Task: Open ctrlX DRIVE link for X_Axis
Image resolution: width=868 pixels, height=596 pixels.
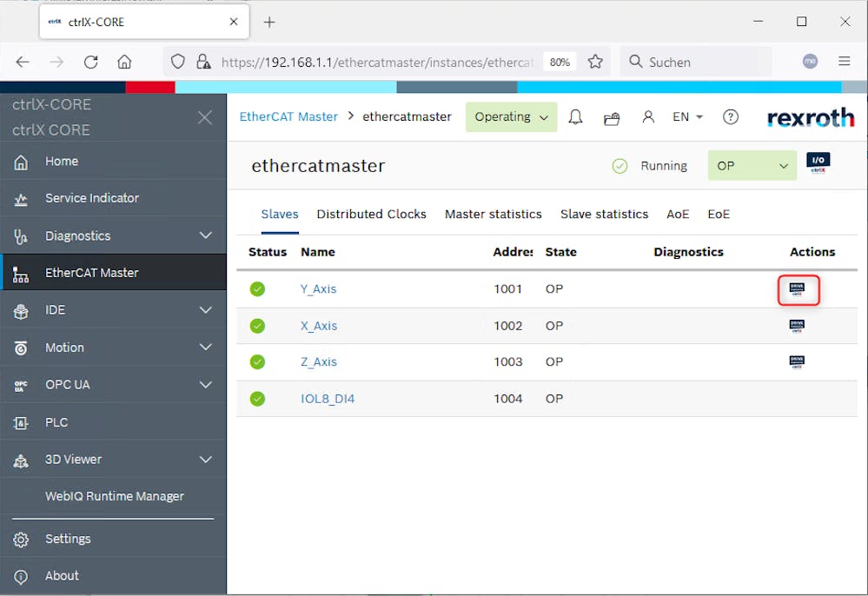Action: tap(797, 326)
